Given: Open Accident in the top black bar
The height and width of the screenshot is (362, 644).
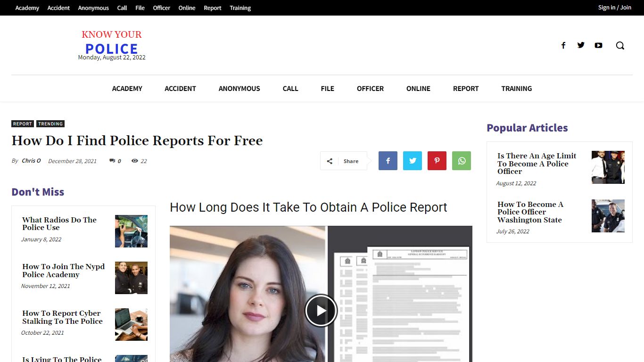Looking at the screenshot, I should click(58, 8).
